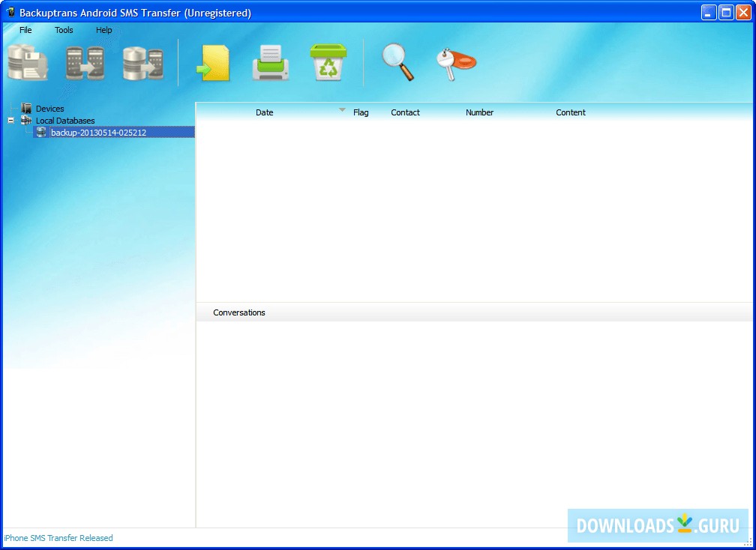
Task: Open the Help menu
Action: tap(103, 30)
